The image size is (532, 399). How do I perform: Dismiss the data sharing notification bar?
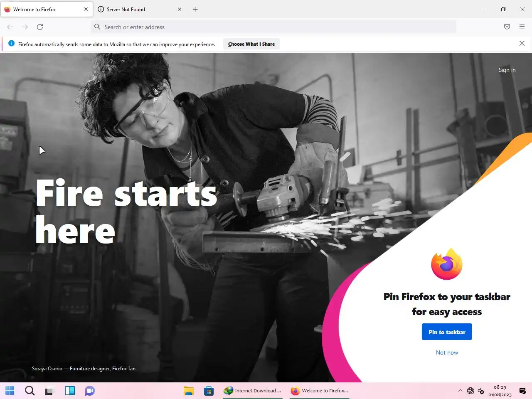(x=522, y=44)
